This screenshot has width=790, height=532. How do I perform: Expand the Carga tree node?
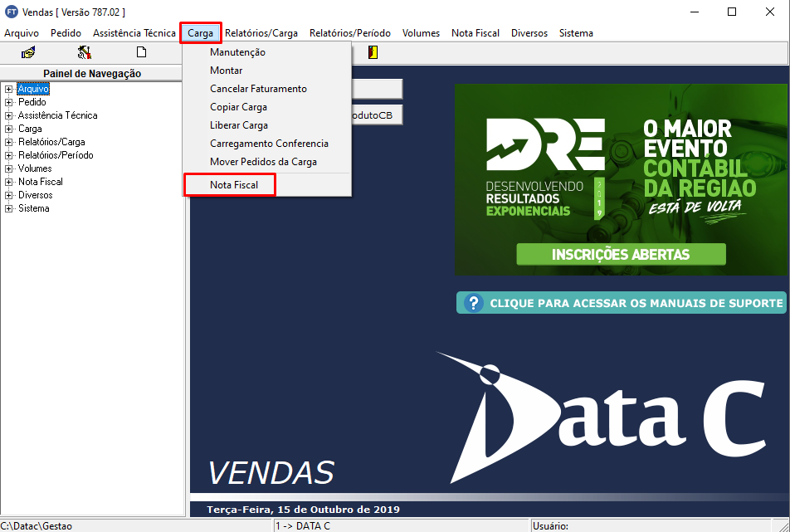click(8, 129)
